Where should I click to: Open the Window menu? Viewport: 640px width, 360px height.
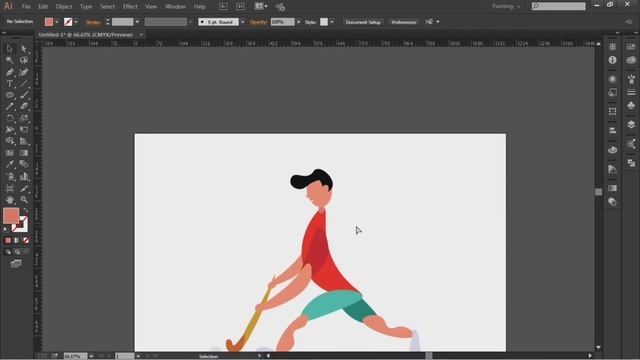click(x=176, y=7)
